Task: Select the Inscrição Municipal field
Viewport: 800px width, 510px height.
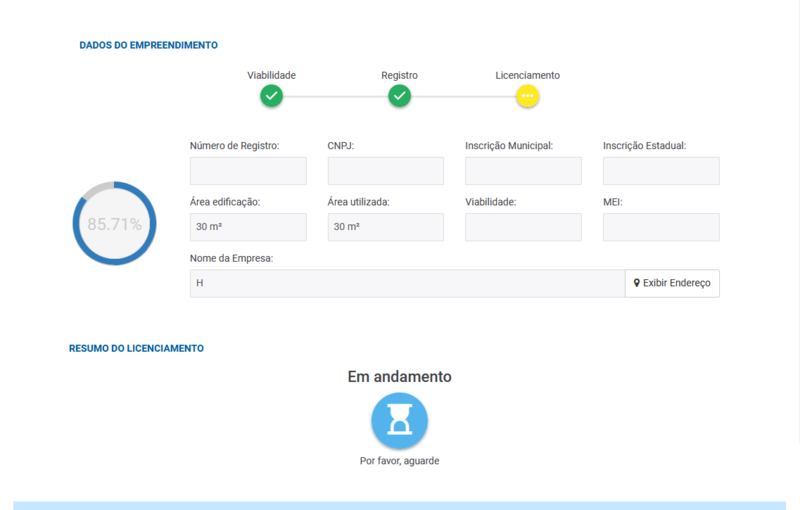Action: [523, 171]
